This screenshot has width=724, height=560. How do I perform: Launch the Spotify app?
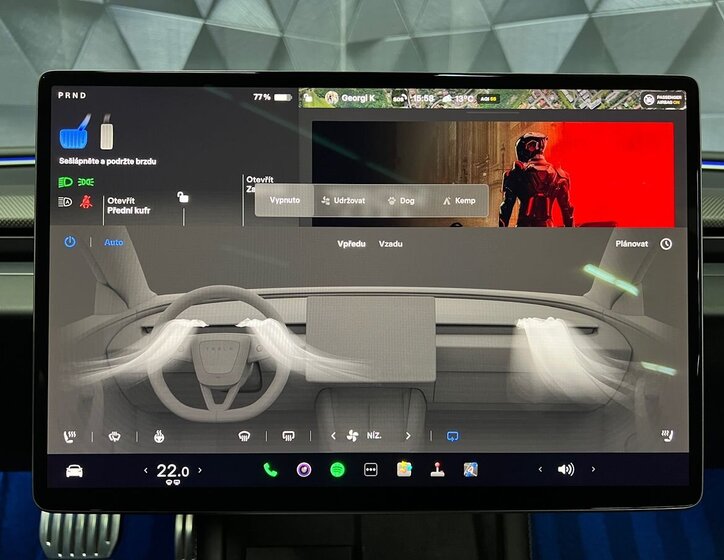coord(337,469)
